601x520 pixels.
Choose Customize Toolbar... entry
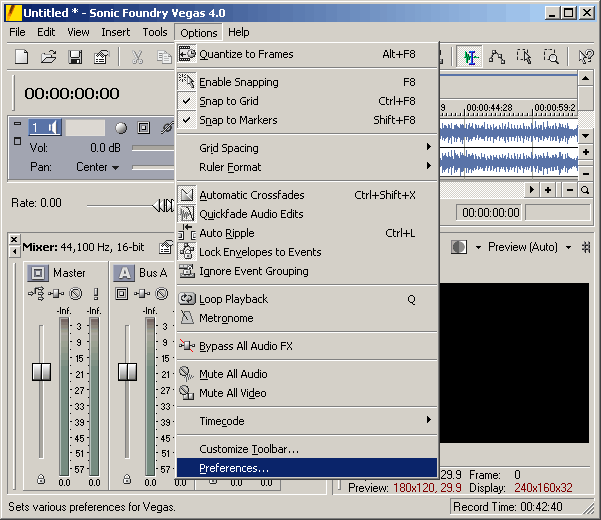pyautogui.click(x=307, y=449)
